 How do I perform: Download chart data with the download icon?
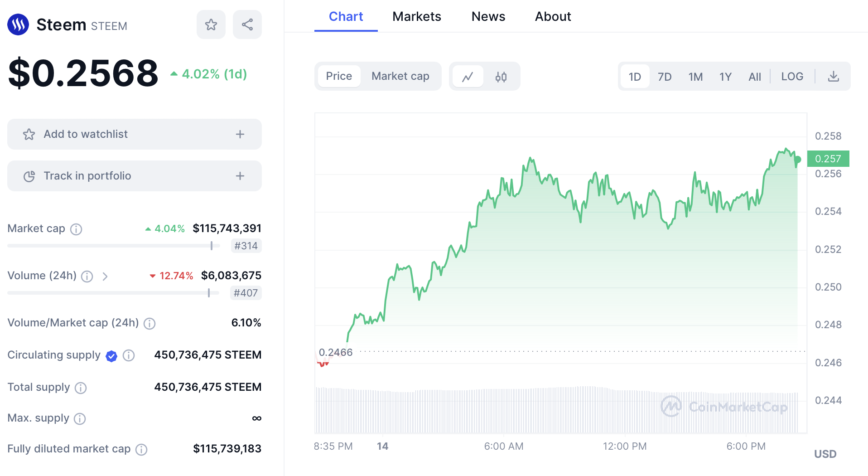click(x=833, y=77)
